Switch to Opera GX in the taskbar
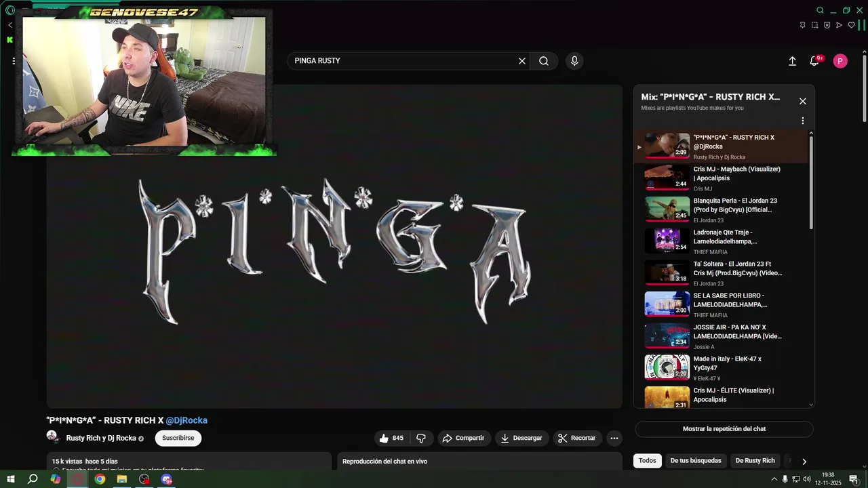This screenshot has height=488, width=868. click(x=78, y=479)
